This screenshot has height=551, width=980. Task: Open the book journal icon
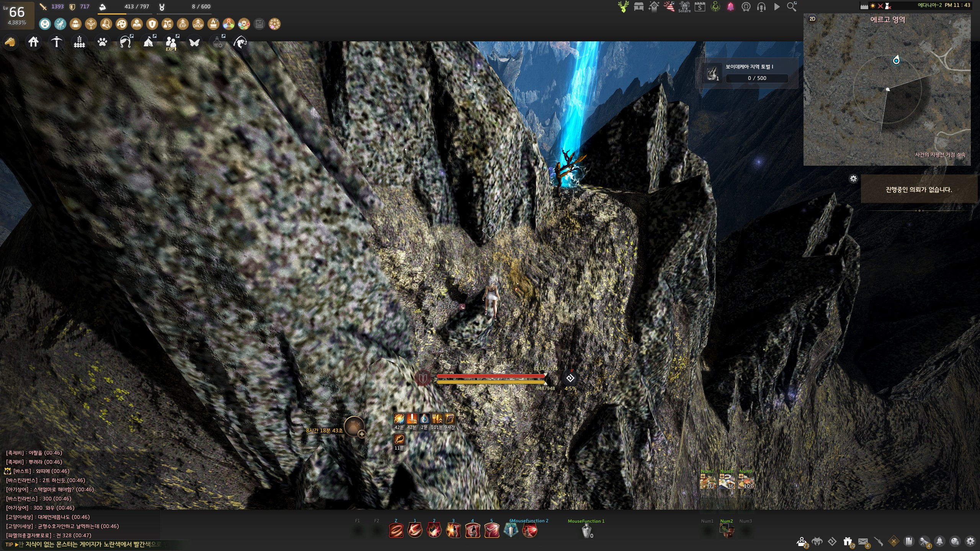click(x=909, y=541)
